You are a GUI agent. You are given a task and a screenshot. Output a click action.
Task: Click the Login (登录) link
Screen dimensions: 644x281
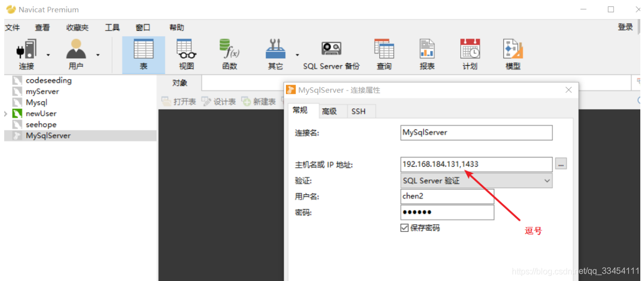coord(625,27)
